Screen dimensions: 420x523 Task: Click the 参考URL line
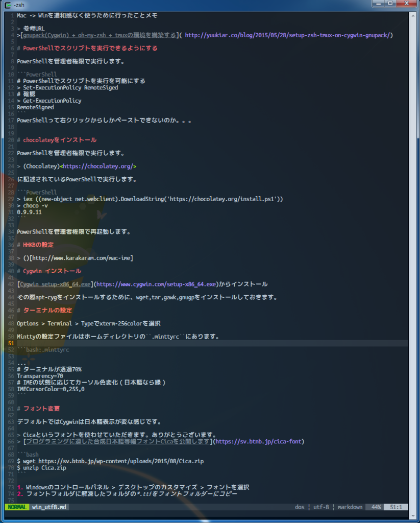point(31,29)
